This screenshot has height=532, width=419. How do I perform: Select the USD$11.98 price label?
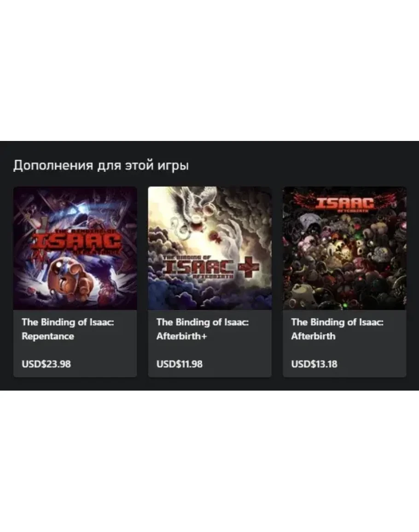pyautogui.click(x=179, y=364)
